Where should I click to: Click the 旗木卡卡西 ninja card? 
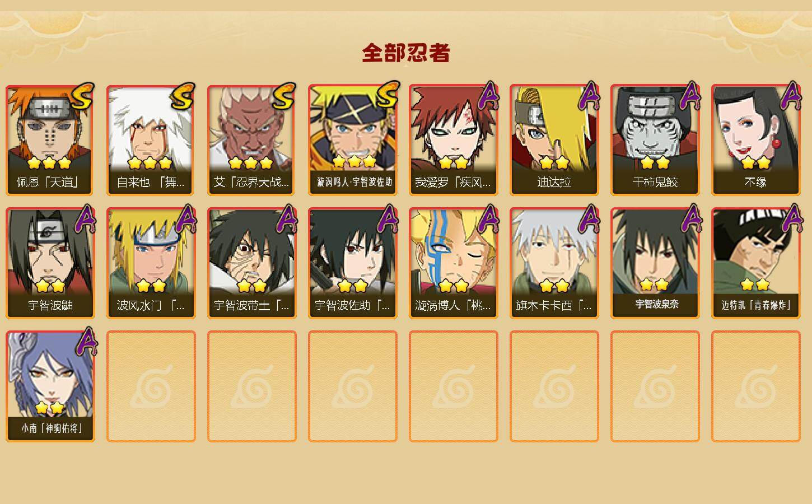pyautogui.click(x=554, y=263)
